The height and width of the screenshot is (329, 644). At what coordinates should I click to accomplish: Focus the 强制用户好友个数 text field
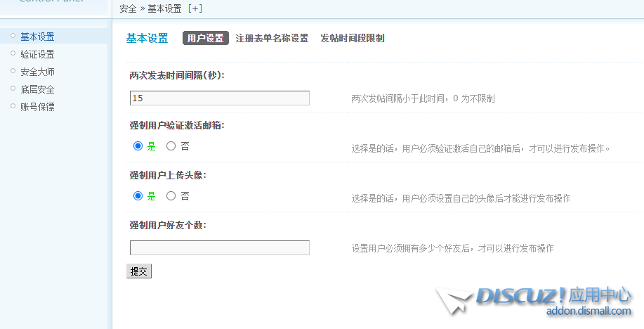pos(219,247)
